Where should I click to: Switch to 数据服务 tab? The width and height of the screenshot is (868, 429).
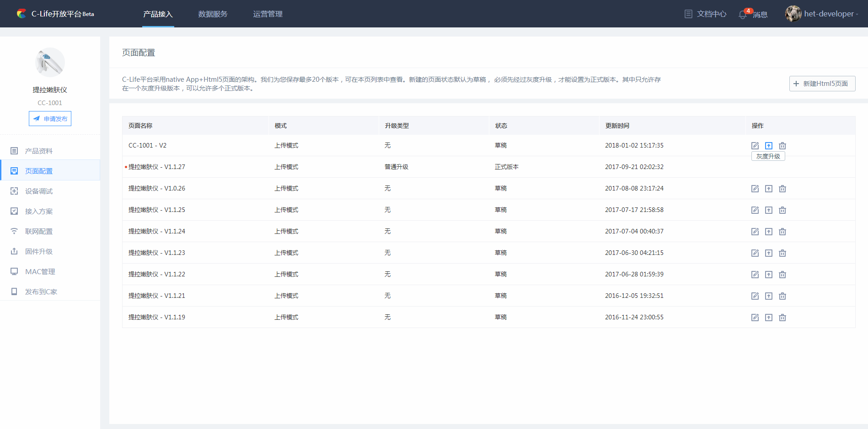[x=213, y=14]
